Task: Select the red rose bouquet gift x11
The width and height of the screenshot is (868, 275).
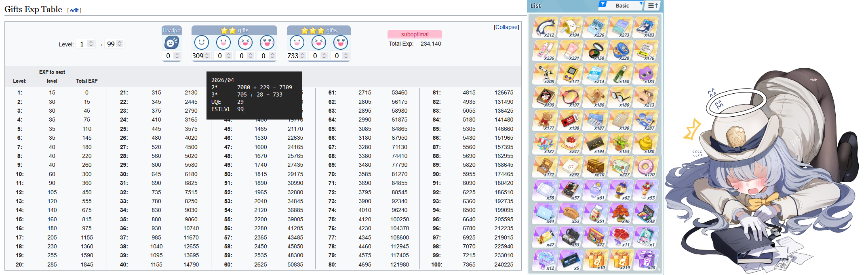Action: pyautogui.click(x=621, y=237)
